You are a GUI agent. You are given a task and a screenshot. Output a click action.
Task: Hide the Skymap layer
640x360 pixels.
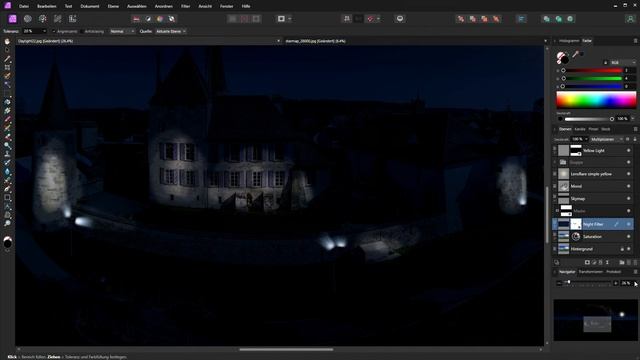tap(629, 199)
